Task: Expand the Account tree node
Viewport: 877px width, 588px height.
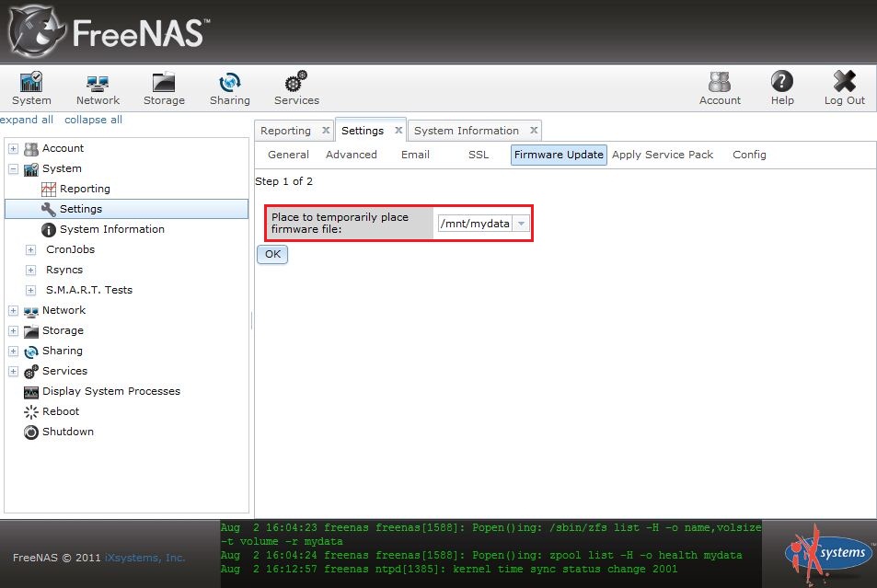Action: pos(13,149)
